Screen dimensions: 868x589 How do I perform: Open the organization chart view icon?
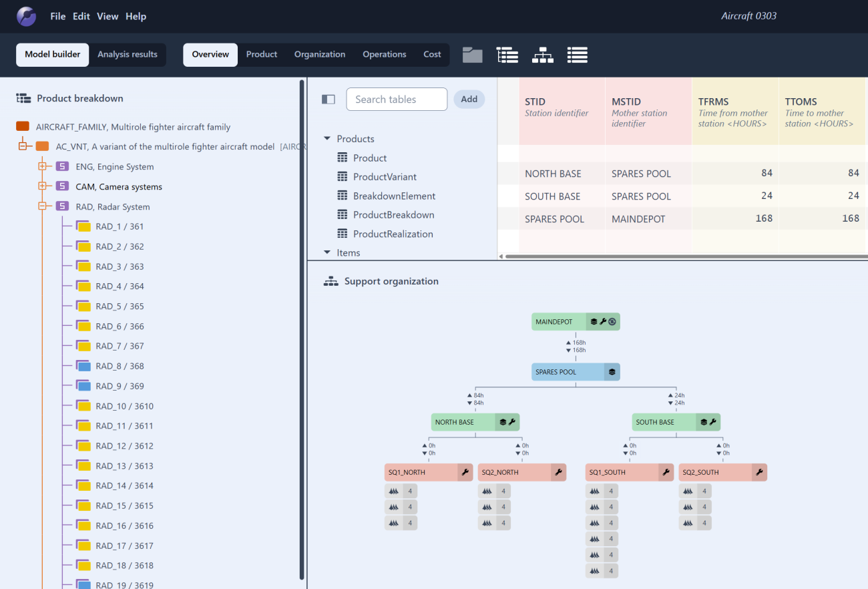point(543,55)
